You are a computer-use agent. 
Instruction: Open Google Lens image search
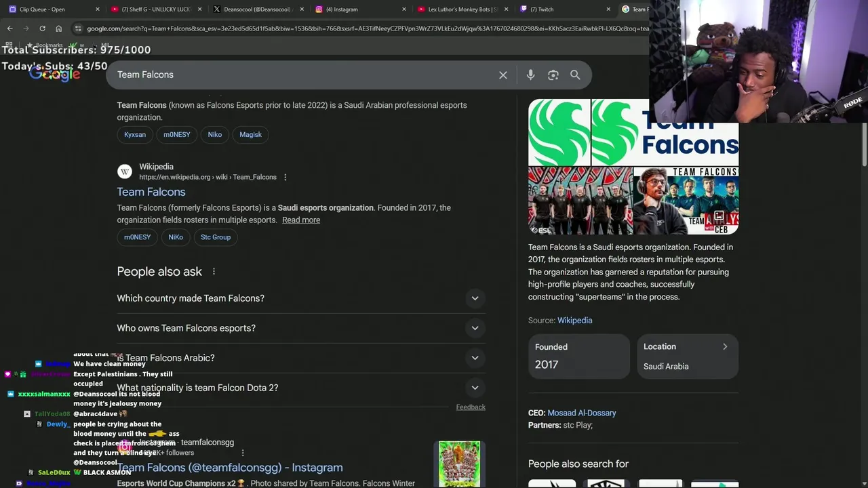[x=553, y=75]
